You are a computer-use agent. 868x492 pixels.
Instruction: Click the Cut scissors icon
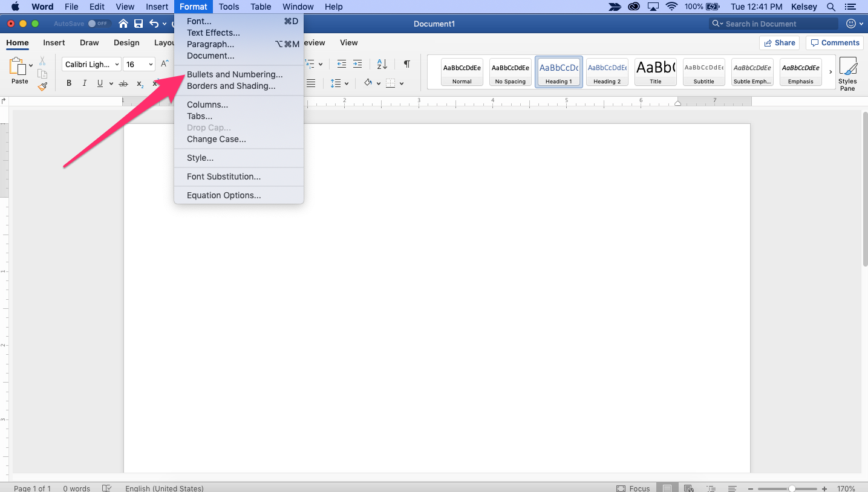click(x=42, y=61)
